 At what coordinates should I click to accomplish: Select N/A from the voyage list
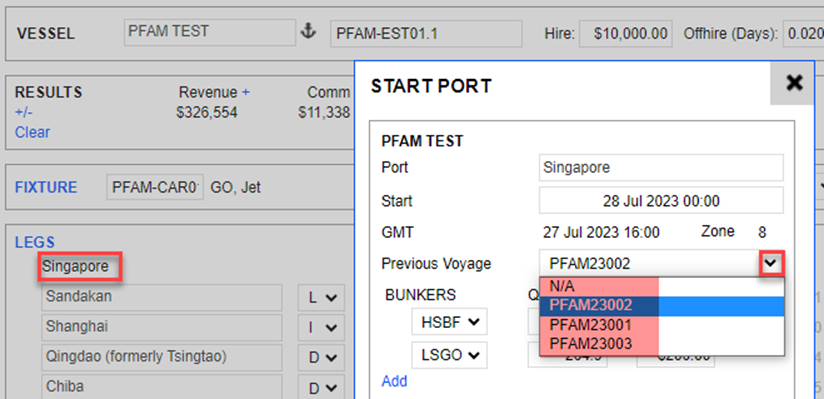tap(662, 287)
